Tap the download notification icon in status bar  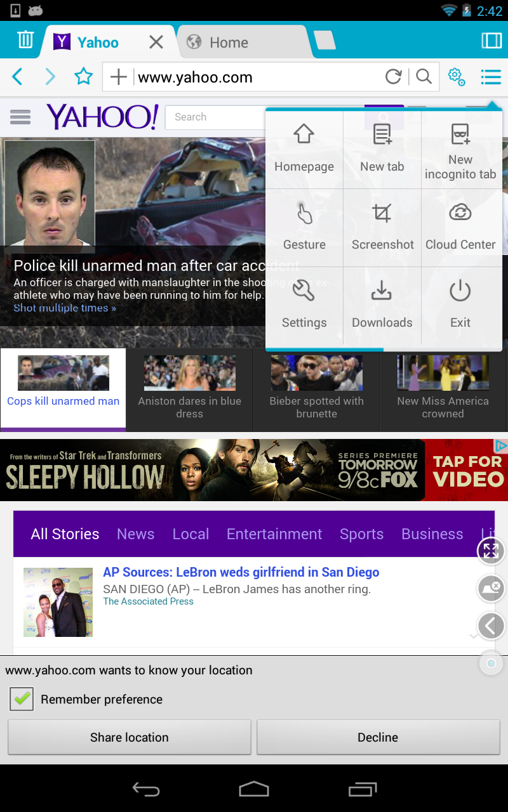click(15, 10)
